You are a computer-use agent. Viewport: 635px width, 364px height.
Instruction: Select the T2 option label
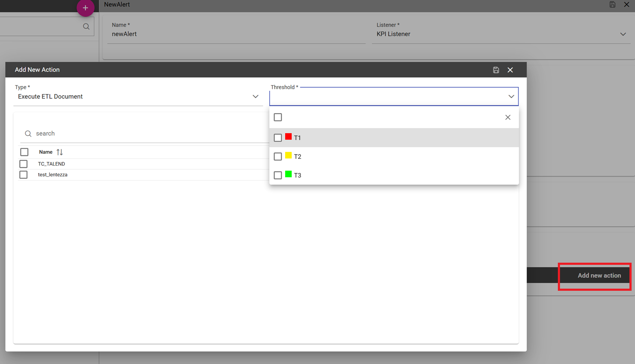[x=297, y=157]
